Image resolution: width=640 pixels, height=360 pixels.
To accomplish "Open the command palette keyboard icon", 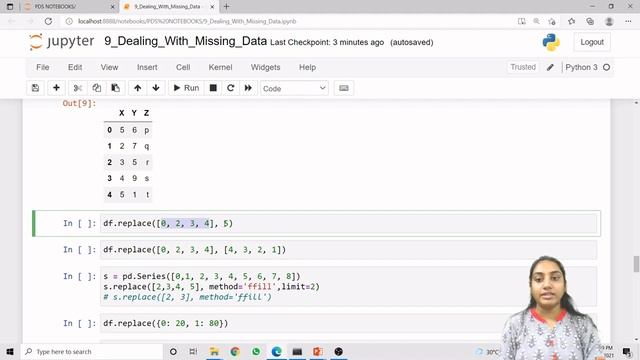I will [344, 88].
